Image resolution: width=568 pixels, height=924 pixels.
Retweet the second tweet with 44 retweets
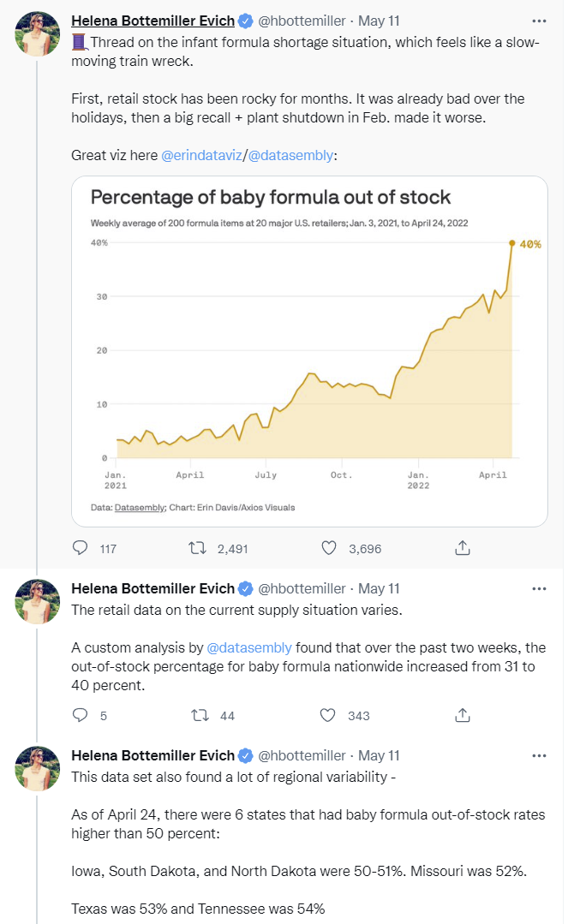tap(197, 715)
